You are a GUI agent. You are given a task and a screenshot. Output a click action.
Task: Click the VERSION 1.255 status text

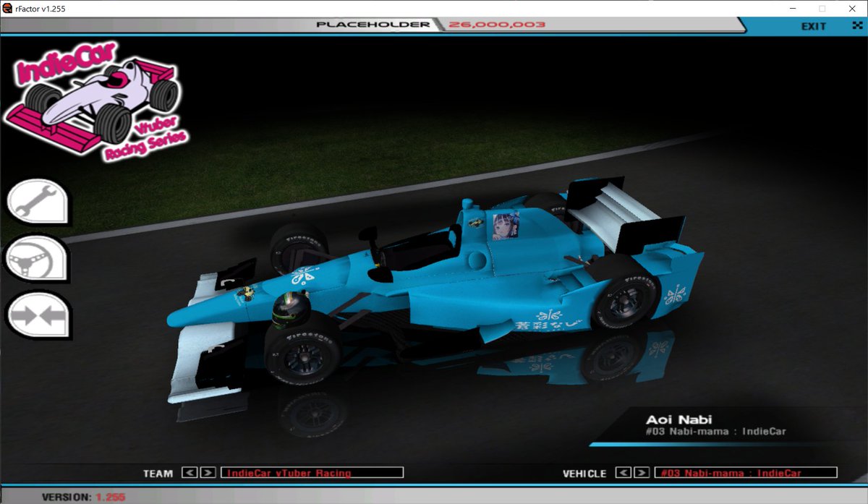[x=84, y=497]
